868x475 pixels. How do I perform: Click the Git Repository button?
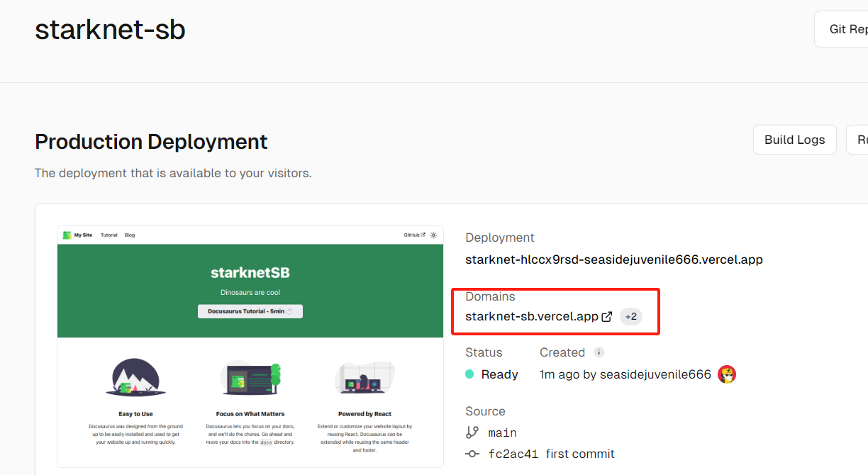[x=842, y=29]
